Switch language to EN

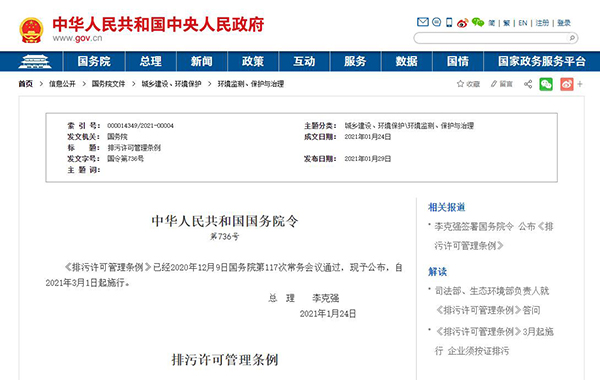tap(523, 23)
